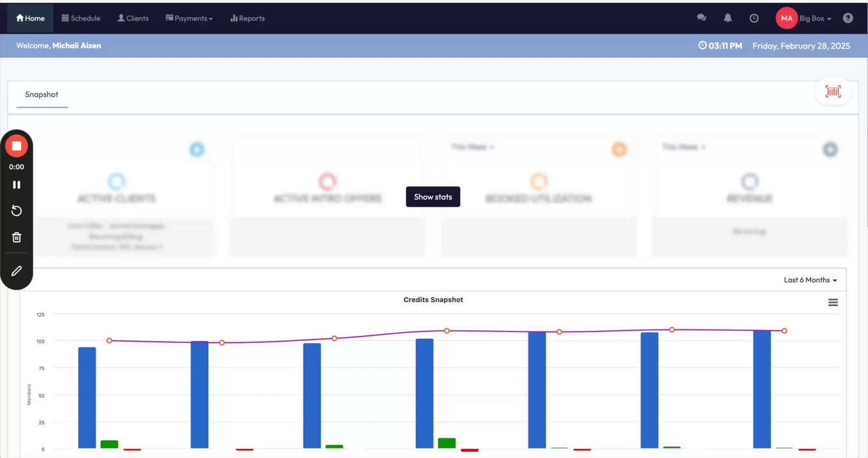Open the notifications bell
The image size is (868, 458).
tap(728, 18)
